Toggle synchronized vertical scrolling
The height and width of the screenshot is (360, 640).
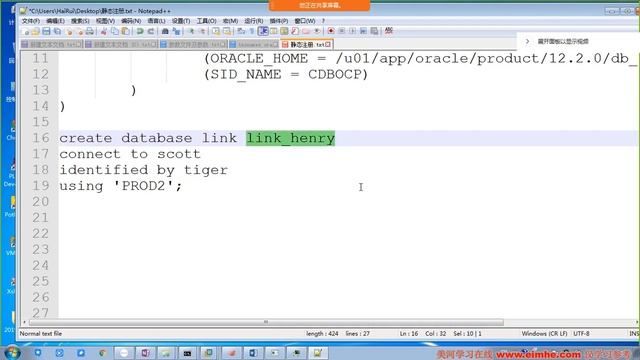tap(216, 31)
